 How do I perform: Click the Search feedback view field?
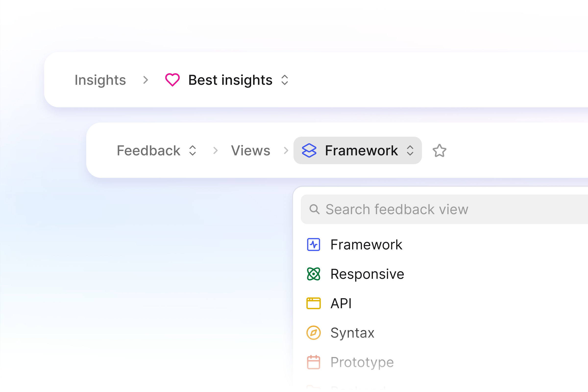[x=444, y=209]
